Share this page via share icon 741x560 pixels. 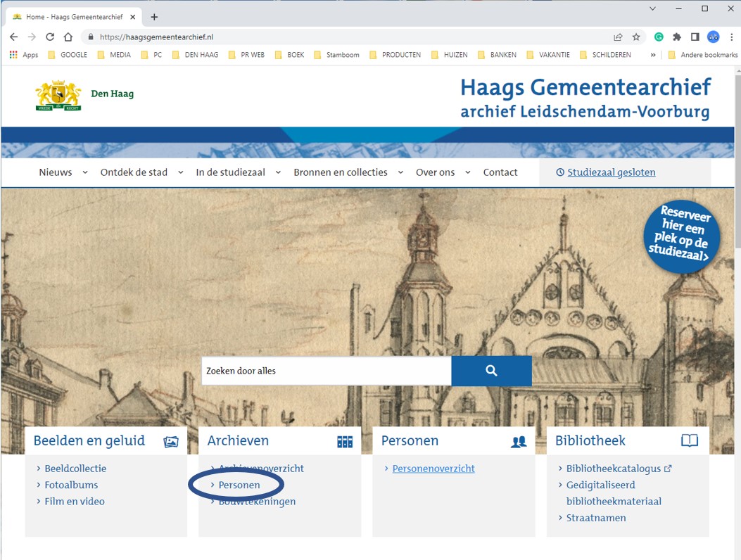tap(618, 37)
